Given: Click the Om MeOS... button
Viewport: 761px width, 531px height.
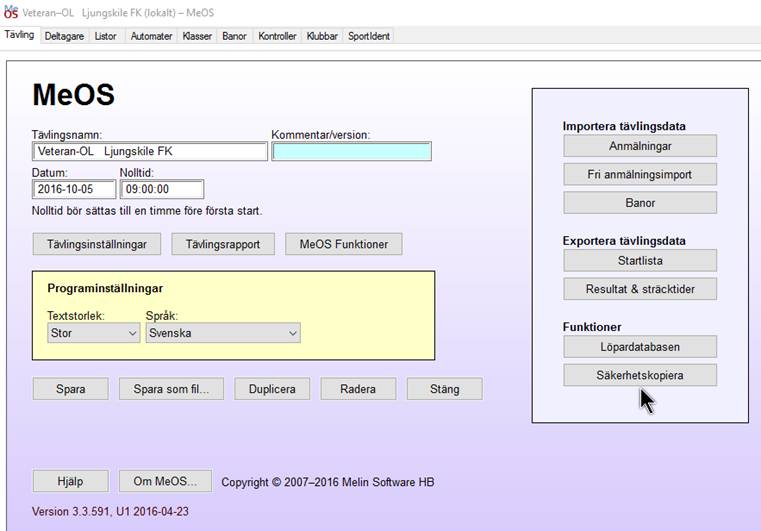Looking at the screenshot, I should pos(165,481).
